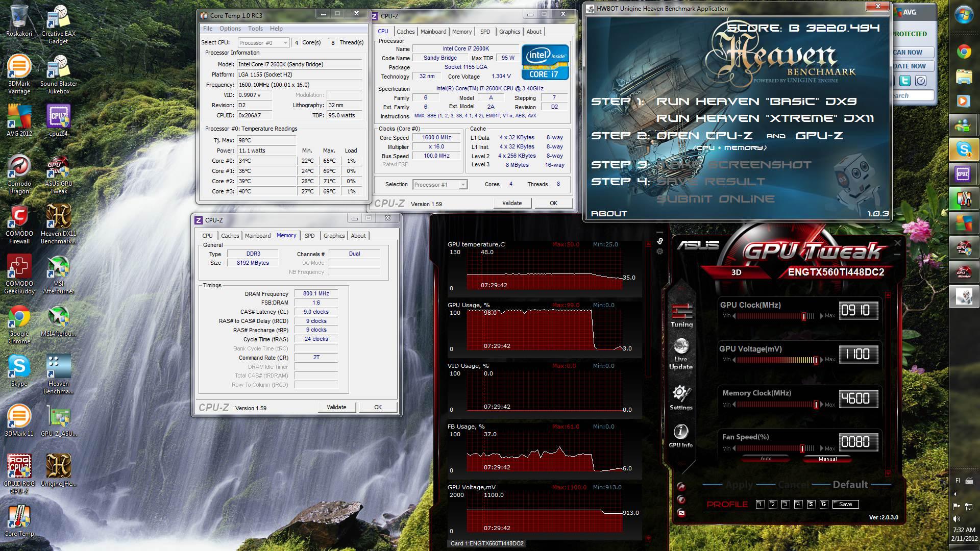The width and height of the screenshot is (980, 551).
Task: Click the Core Temp thermometer taskbar button
Action: (964, 198)
